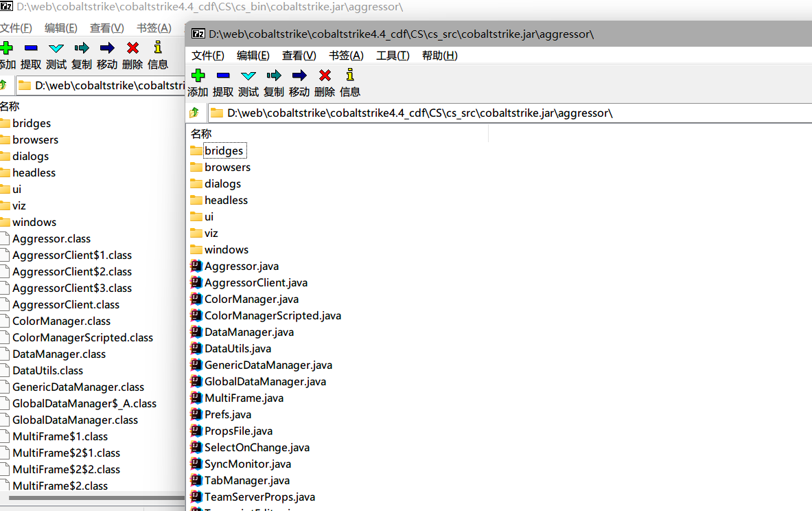This screenshot has width=812, height=511.
Task: Click up-folder arrow in front cs_src window
Action: 194,113
